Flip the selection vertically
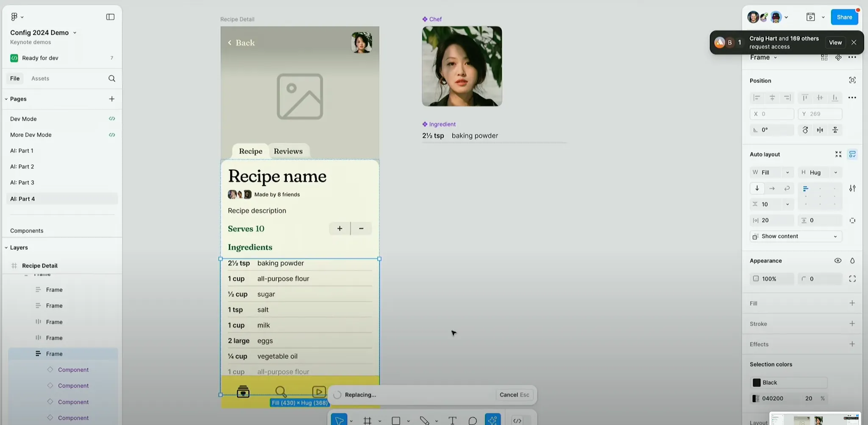The height and width of the screenshot is (425, 868). [835, 130]
